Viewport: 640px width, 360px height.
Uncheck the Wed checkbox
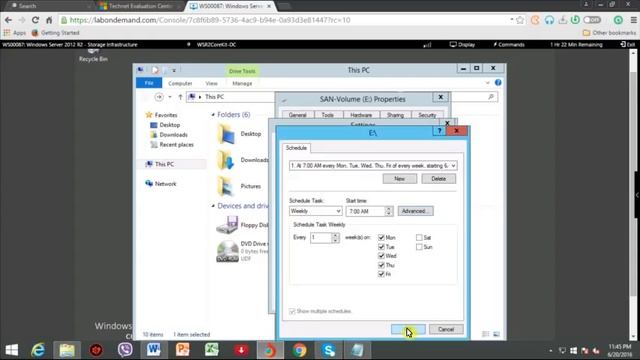click(381, 256)
